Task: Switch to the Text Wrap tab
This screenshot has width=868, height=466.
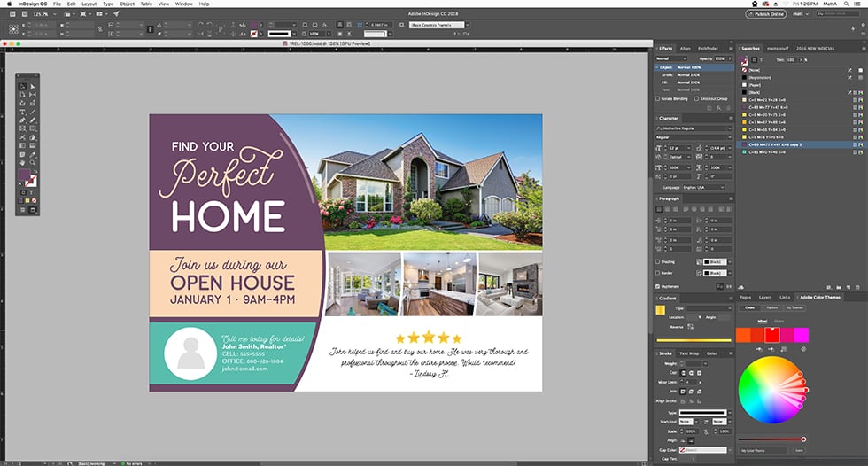Action: [689, 353]
